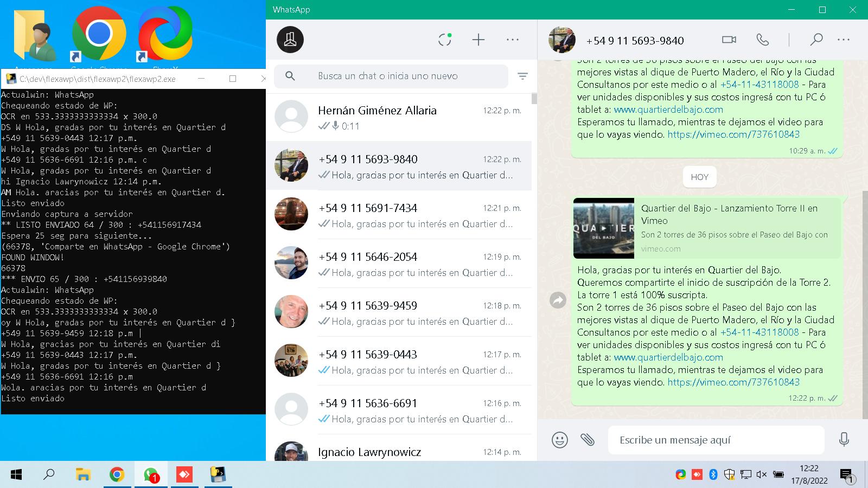Open the notification center icon
The image size is (868, 488).
click(x=847, y=476)
